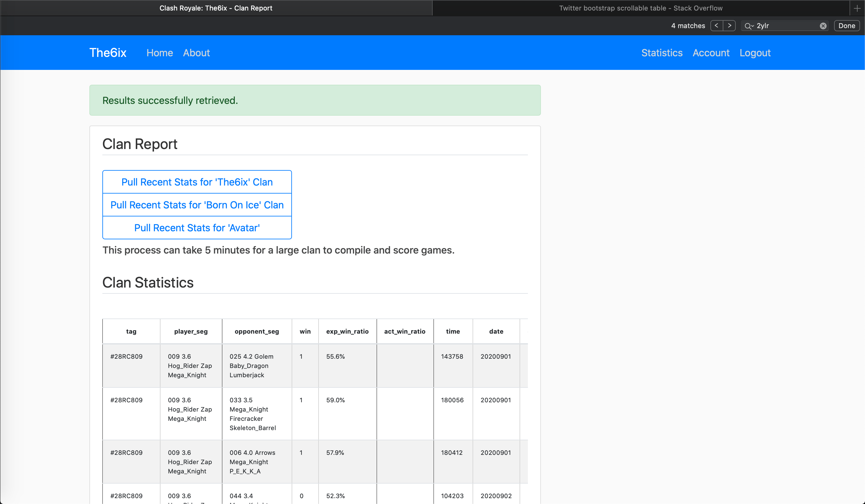
Task: Log out of The6ix
Action: click(x=755, y=53)
